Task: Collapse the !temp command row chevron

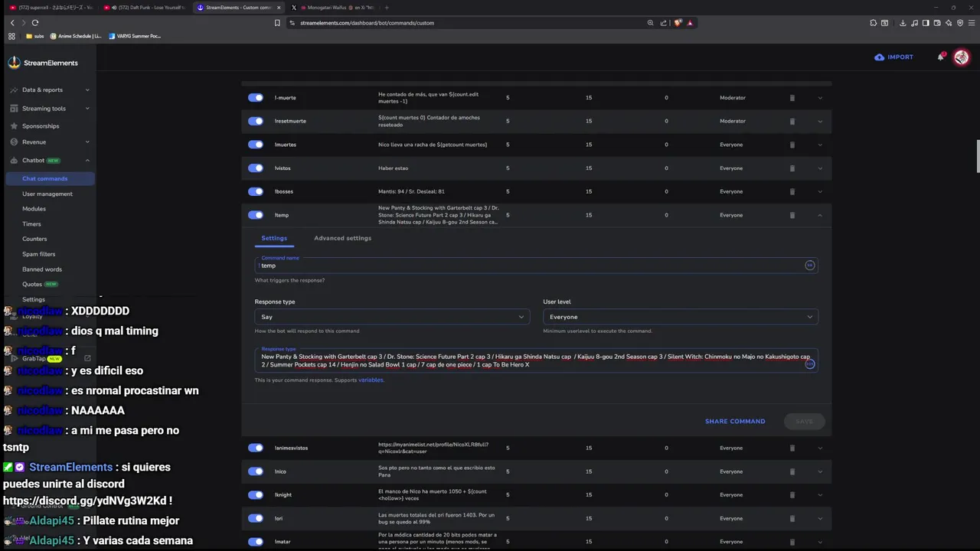Action: click(x=820, y=215)
